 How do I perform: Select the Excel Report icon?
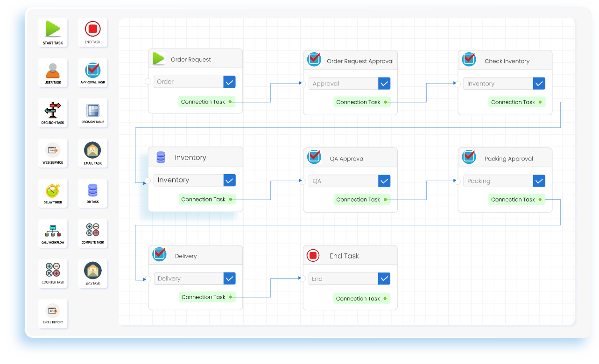(x=53, y=311)
